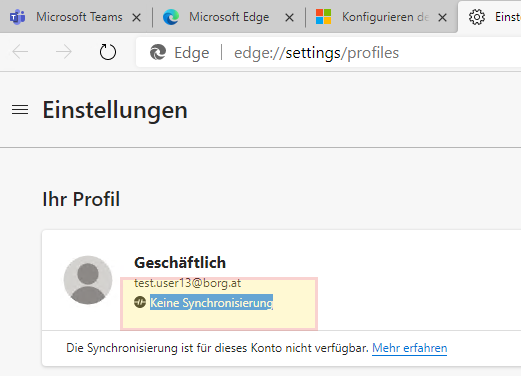
Task: Click the Microsoft Teams tab icon
Action: [18, 17]
